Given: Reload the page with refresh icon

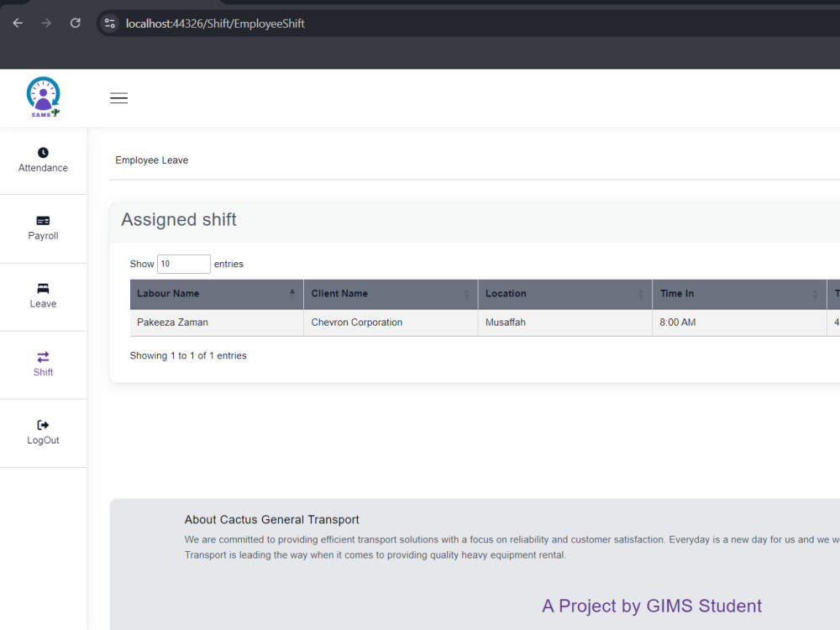Looking at the screenshot, I should (x=76, y=23).
